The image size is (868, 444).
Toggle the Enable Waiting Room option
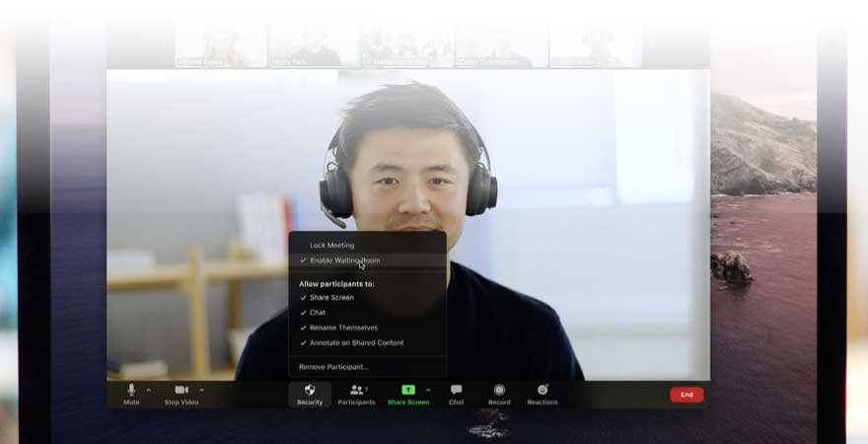344,260
